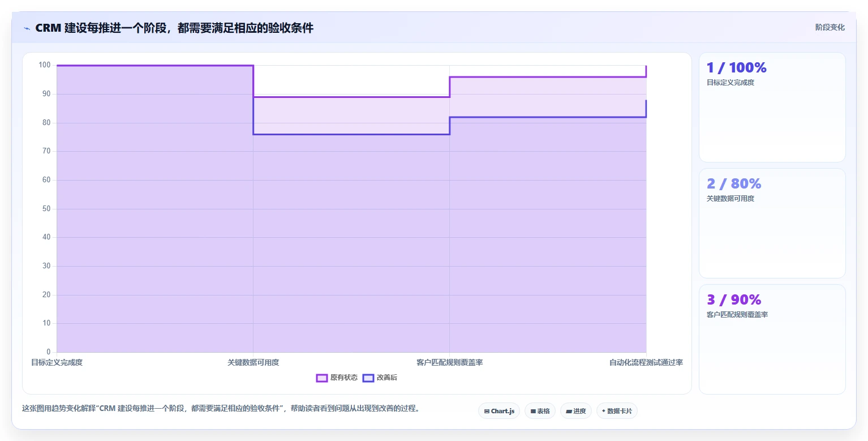Screen dimensions: 868x441
Task: Open the 3 / 90% 客户匹配规则覆盖率 card
Action: tap(772, 339)
